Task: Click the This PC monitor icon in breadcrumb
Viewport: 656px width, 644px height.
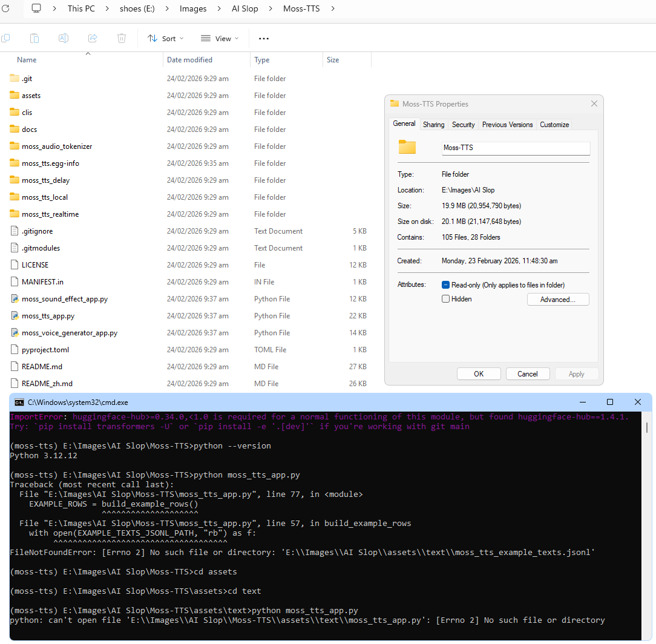Action: (36, 8)
